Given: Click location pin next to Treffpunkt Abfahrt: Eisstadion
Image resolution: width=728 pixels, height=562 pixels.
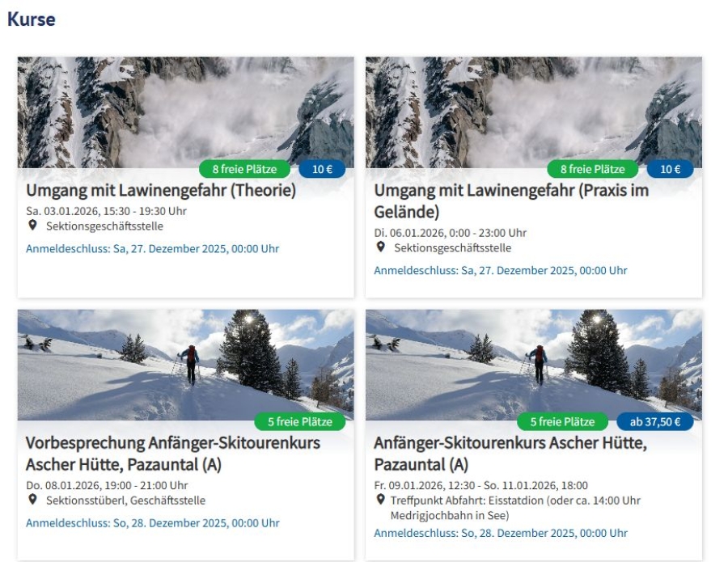Looking at the screenshot, I should coord(381,500).
